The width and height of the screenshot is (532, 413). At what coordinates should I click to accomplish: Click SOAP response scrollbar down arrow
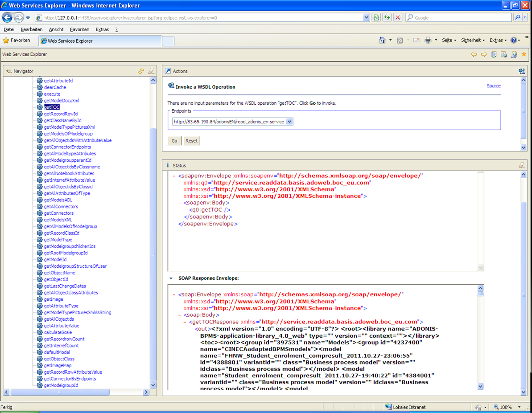point(480,386)
